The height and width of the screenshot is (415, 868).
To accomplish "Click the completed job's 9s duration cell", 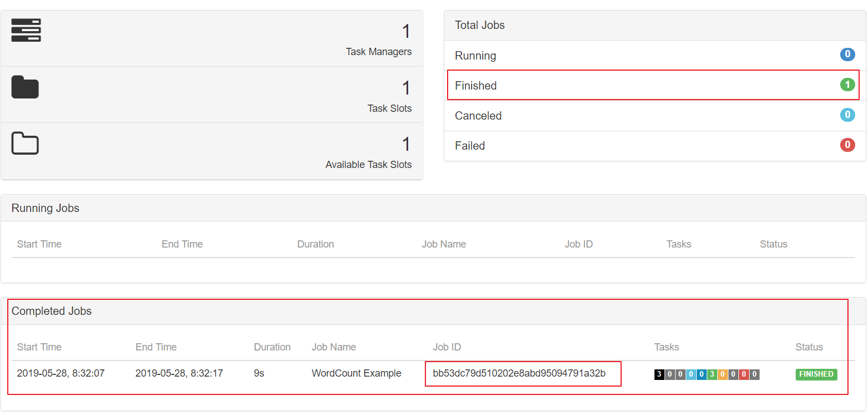I will (x=259, y=373).
